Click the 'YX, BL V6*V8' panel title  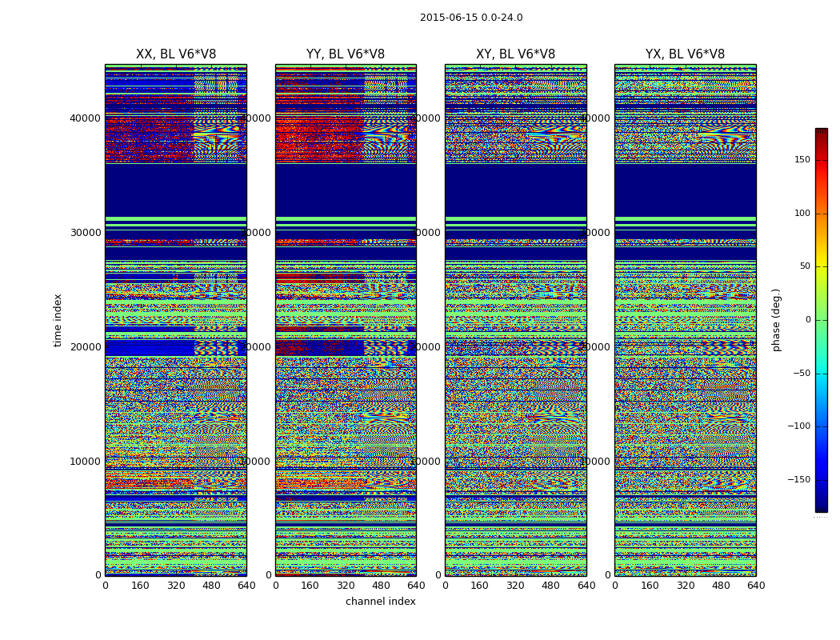coord(685,54)
